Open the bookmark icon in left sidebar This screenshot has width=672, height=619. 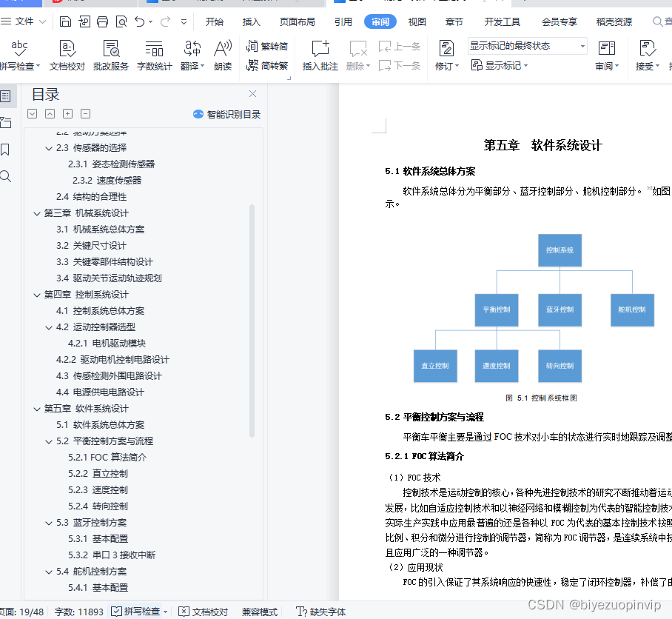coord(6,150)
